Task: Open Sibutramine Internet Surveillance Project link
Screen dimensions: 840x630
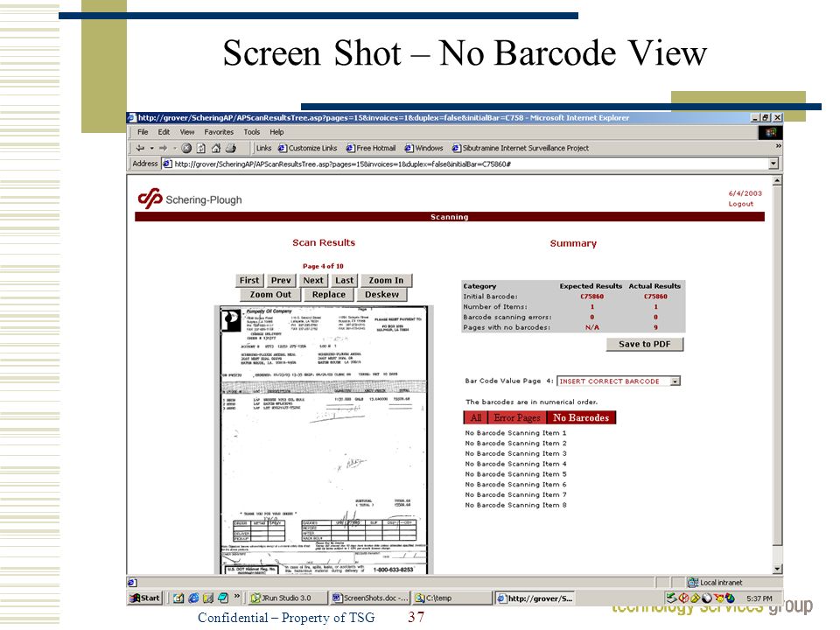Action: click(520, 149)
